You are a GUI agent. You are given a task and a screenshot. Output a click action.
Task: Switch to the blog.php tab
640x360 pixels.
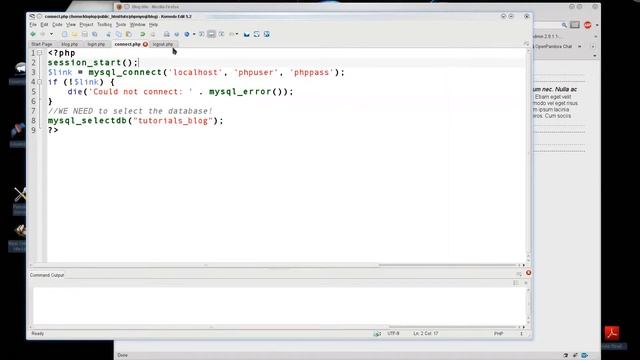(x=69, y=44)
